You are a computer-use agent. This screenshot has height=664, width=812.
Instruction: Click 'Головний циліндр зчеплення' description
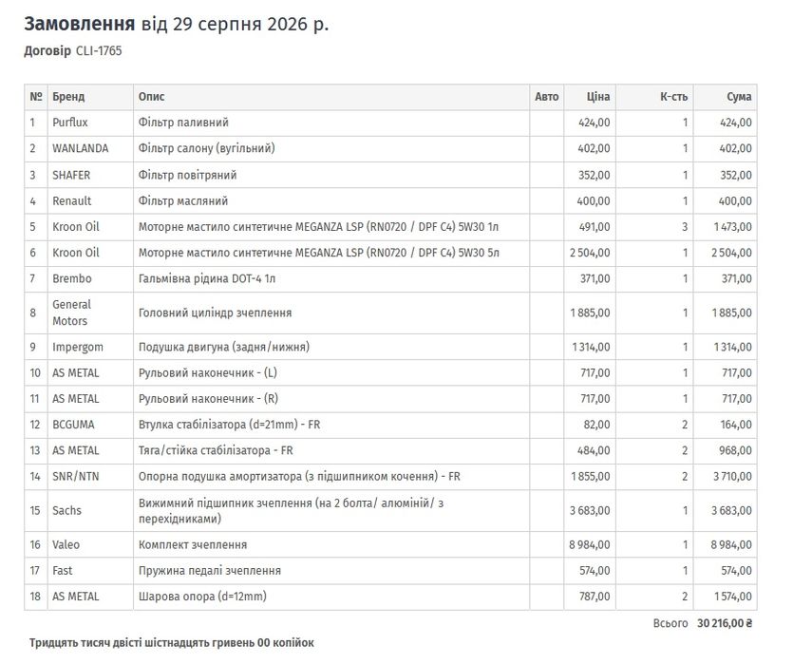click(x=215, y=313)
